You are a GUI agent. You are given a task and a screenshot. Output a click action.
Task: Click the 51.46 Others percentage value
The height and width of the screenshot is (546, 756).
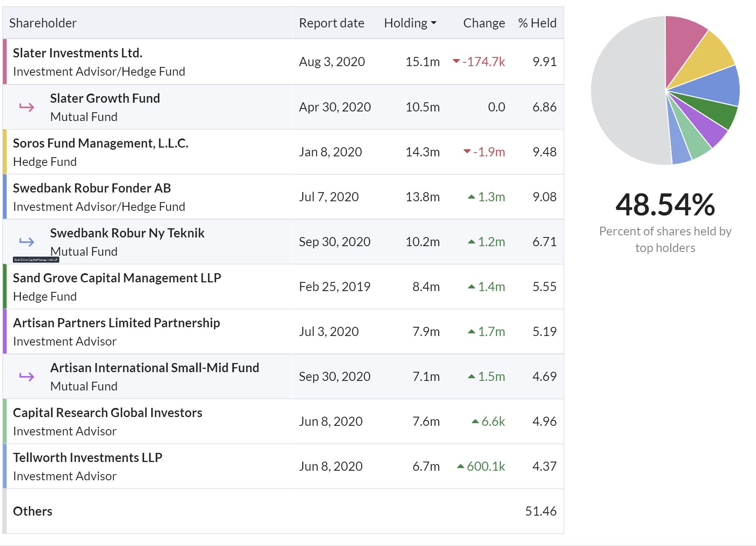pos(541,511)
